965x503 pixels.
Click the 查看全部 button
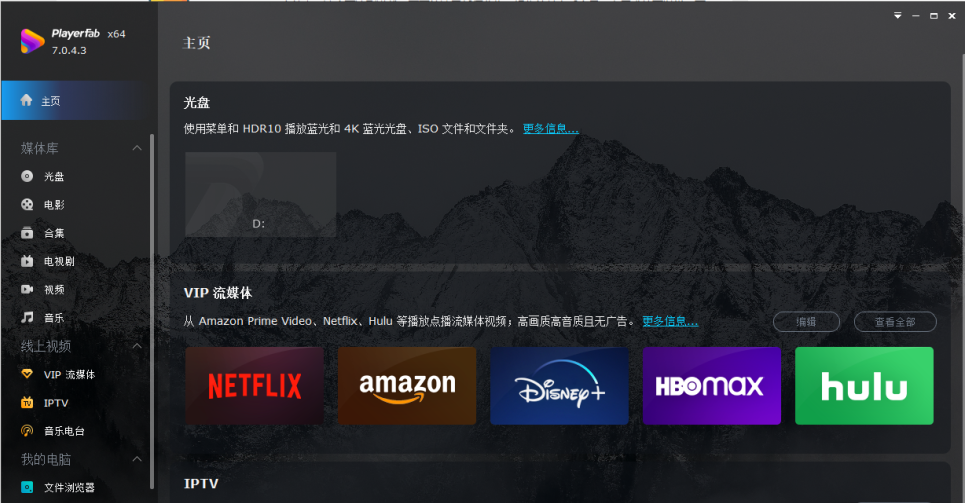[x=895, y=321]
